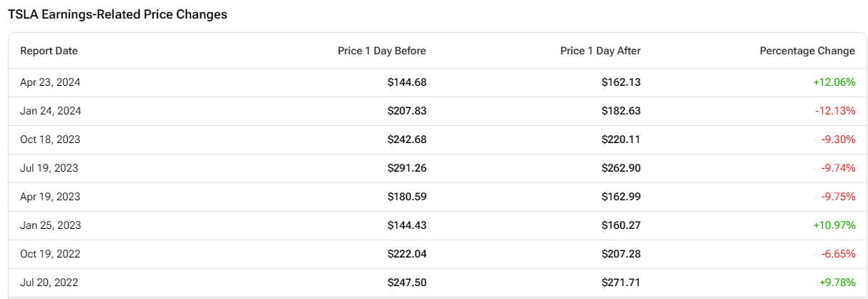Click the Price 1 Day After header
The image size is (868, 299).
(600, 51)
